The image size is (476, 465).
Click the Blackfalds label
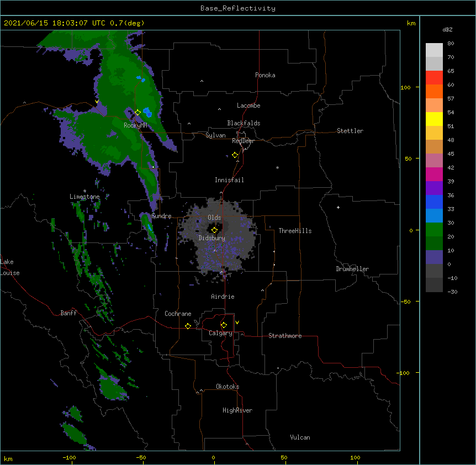(244, 123)
